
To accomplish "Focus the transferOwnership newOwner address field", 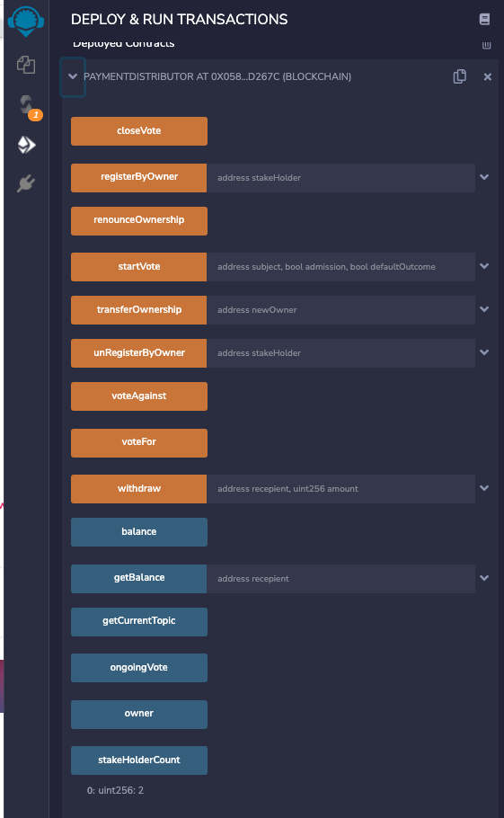I will click(x=340, y=310).
